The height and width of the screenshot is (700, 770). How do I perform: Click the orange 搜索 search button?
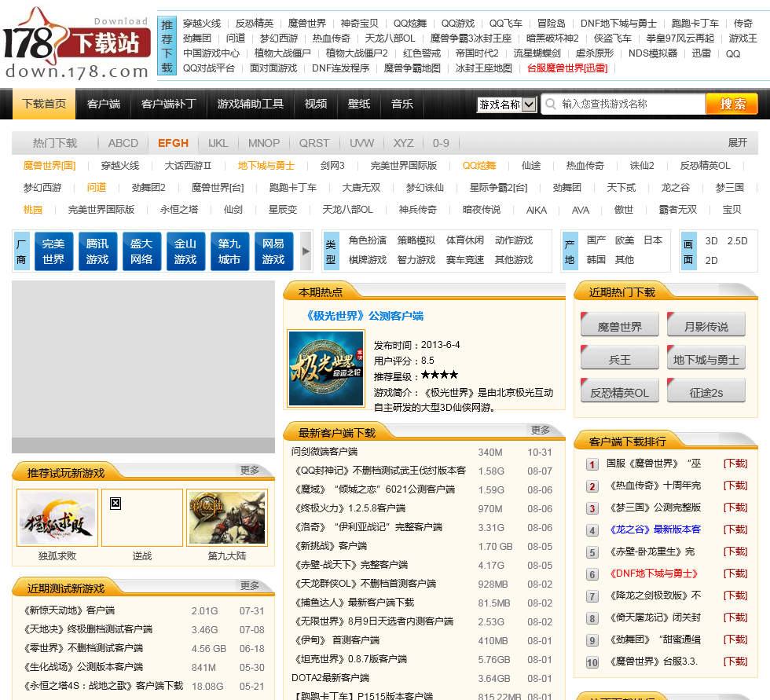(x=731, y=104)
